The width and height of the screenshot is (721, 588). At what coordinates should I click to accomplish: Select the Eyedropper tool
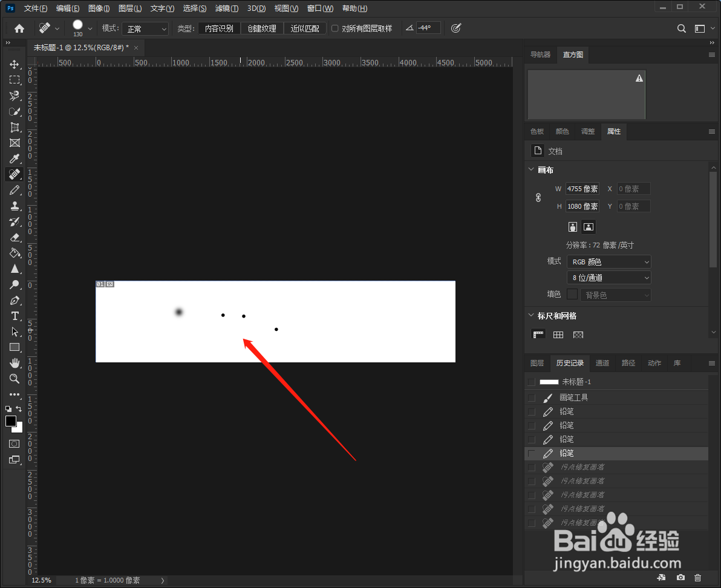(x=15, y=158)
